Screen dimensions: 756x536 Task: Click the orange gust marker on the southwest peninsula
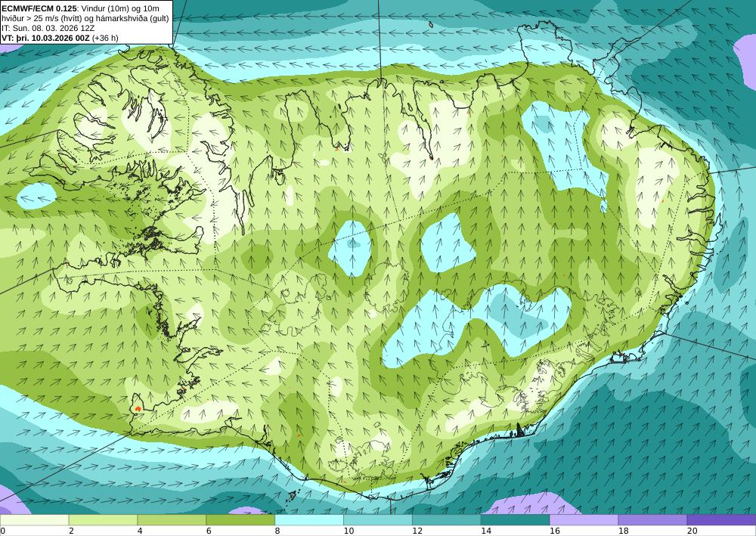[138, 409]
